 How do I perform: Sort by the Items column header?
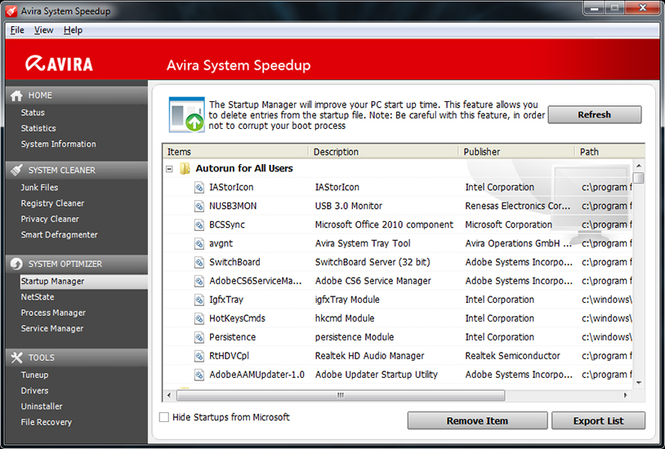tap(235, 151)
